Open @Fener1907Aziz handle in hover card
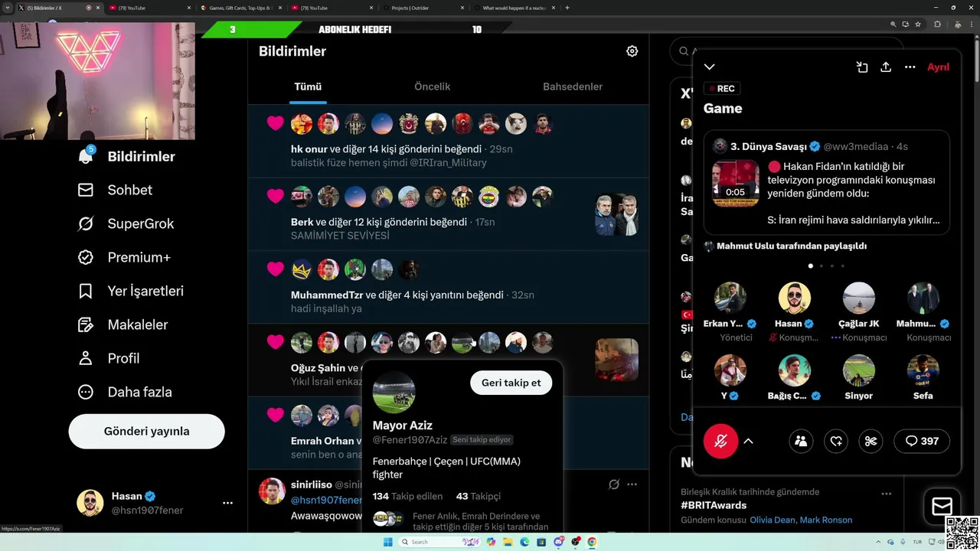 pos(410,440)
